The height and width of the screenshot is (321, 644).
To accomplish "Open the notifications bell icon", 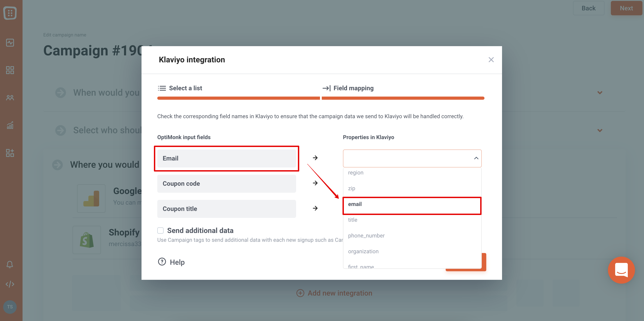I will (x=10, y=264).
